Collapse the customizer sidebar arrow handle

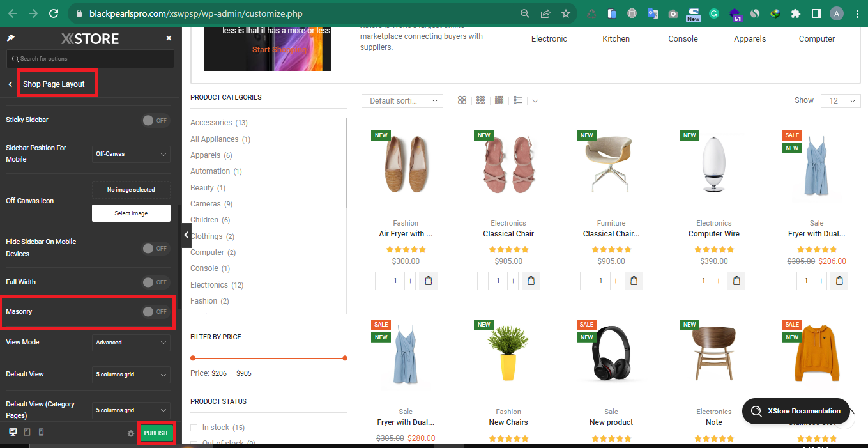pyautogui.click(x=187, y=235)
